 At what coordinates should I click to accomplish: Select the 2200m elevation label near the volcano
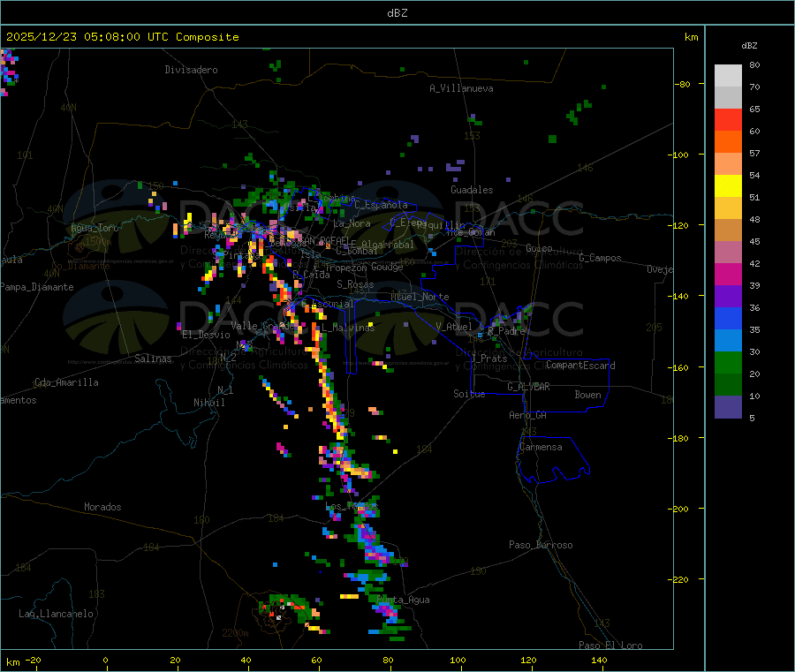pos(235,633)
